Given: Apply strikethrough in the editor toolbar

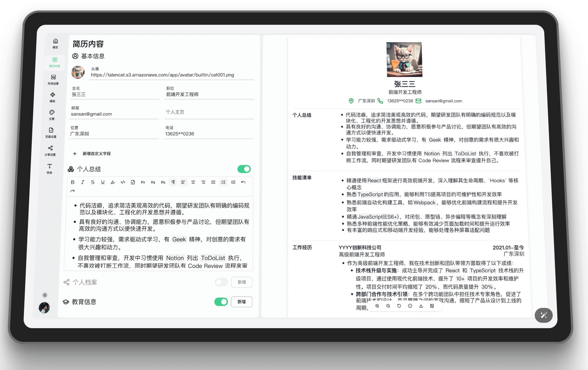Looking at the screenshot, I should click(x=93, y=182).
